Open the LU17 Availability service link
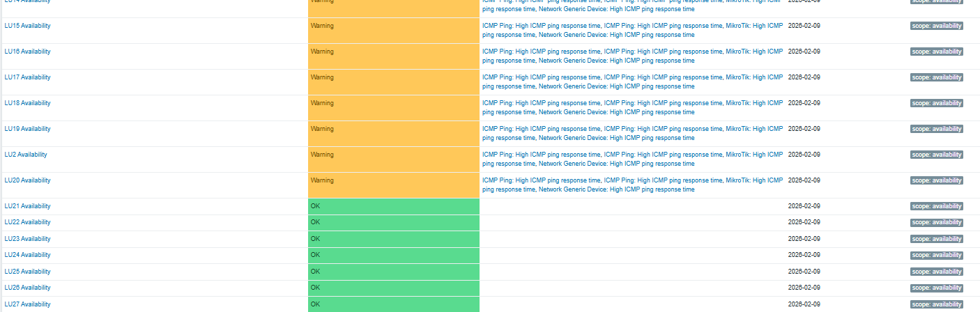The width and height of the screenshot is (980, 312). 27,77
